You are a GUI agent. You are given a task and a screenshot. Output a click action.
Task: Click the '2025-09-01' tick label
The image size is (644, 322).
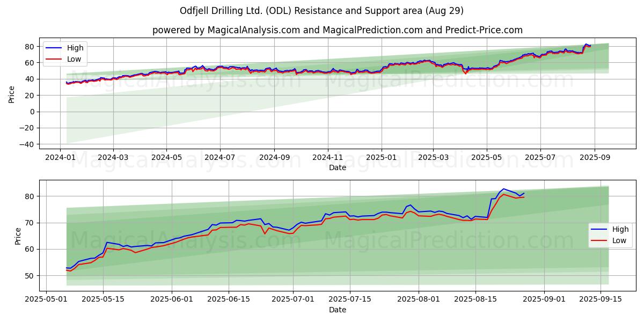544,300
